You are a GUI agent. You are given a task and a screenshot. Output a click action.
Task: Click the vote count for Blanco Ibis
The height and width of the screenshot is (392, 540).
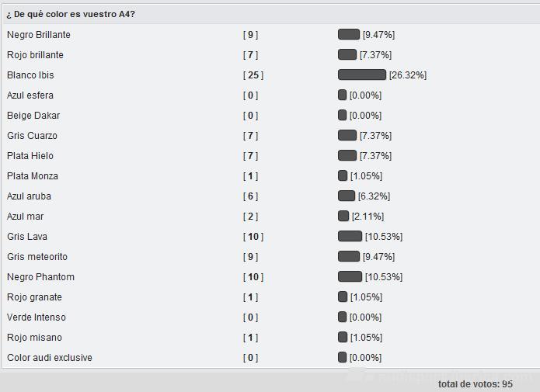[253, 75]
